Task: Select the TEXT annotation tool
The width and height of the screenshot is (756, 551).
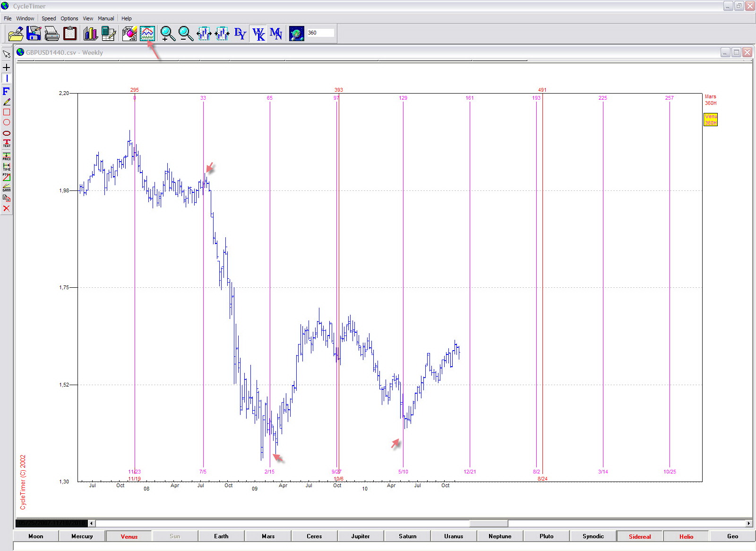Action: [x=7, y=143]
